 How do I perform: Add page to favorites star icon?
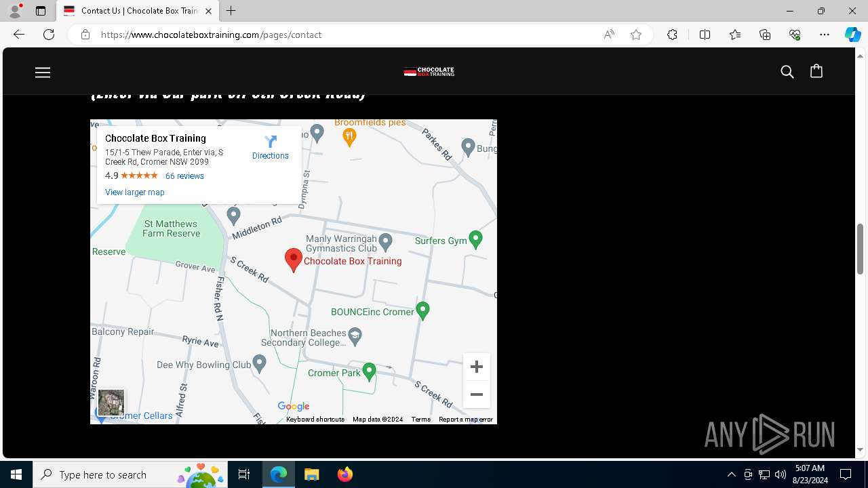click(636, 35)
